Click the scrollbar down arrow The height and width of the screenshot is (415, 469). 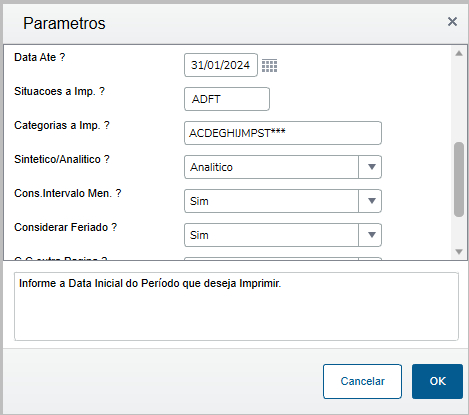(459, 252)
